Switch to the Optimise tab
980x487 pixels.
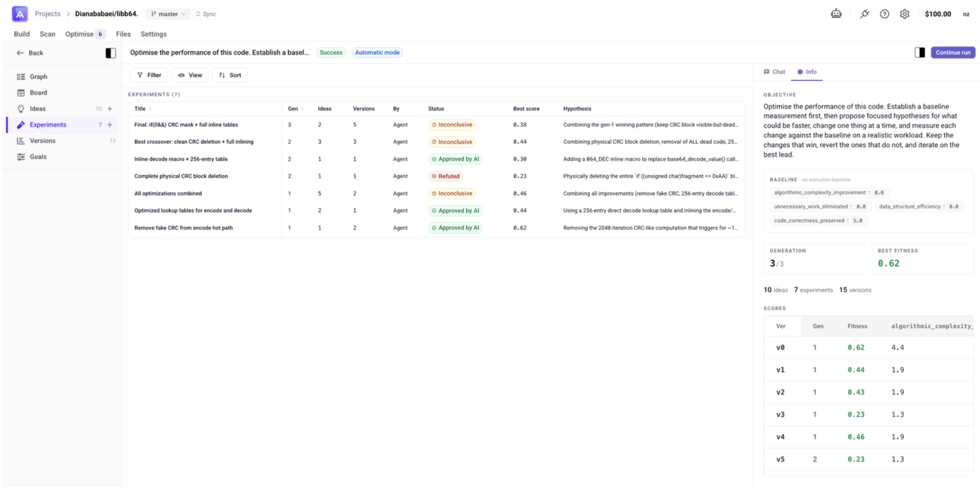pyautogui.click(x=79, y=34)
